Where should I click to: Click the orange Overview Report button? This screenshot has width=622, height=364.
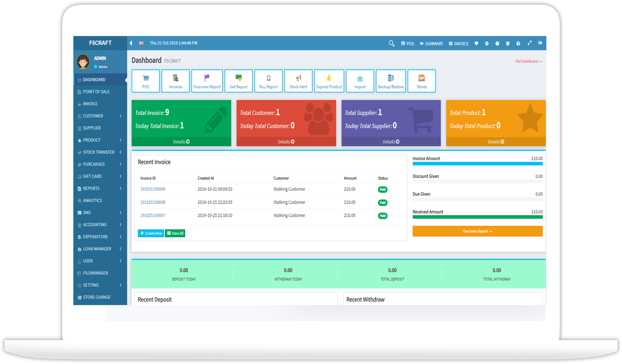(477, 231)
